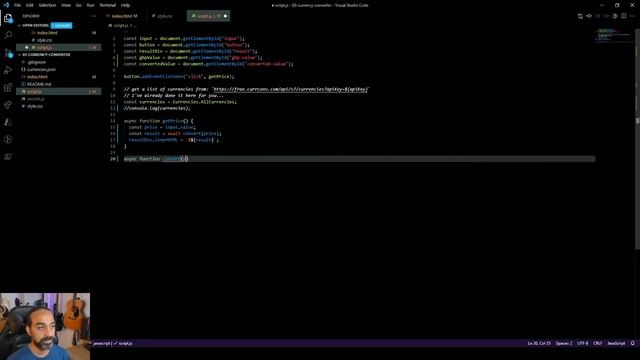The width and height of the screenshot is (640, 360).
Task: Click the script.js breadcrumb above the editor
Action: [x=120, y=25]
